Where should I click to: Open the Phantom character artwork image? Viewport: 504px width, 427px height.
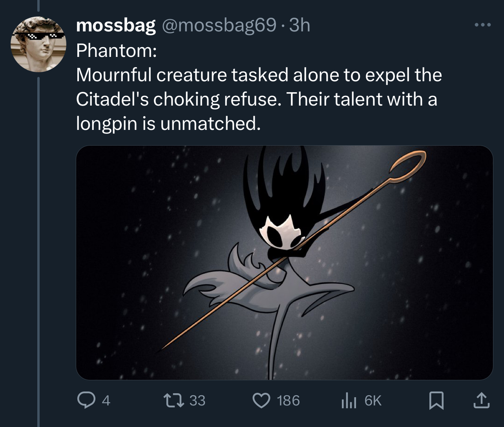[x=284, y=263]
